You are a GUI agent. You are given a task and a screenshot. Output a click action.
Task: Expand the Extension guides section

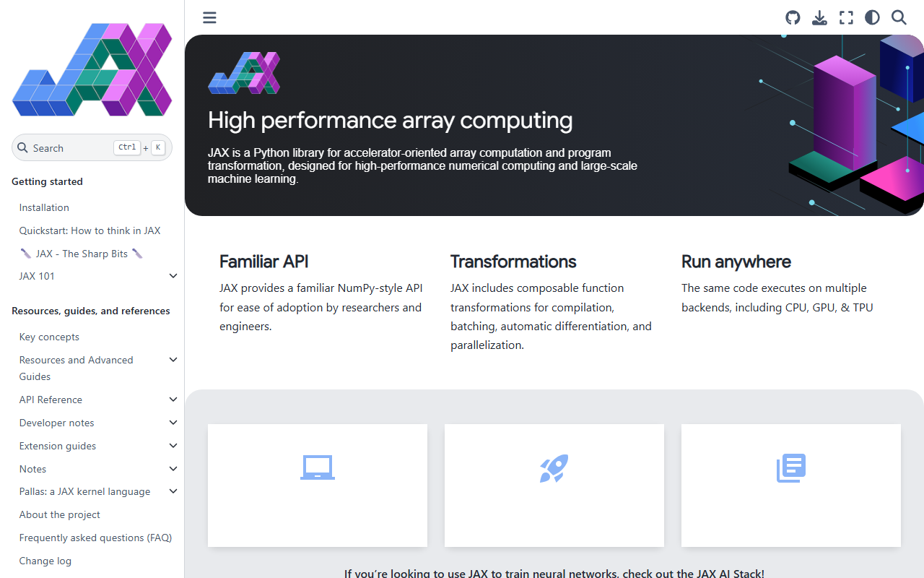pos(173,446)
